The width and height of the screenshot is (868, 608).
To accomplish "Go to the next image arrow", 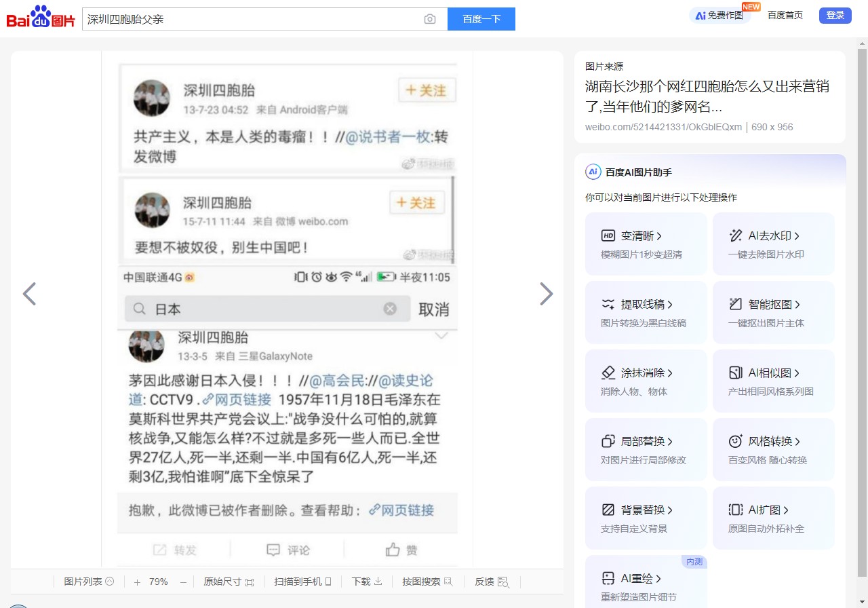I will pyautogui.click(x=546, y=294).
